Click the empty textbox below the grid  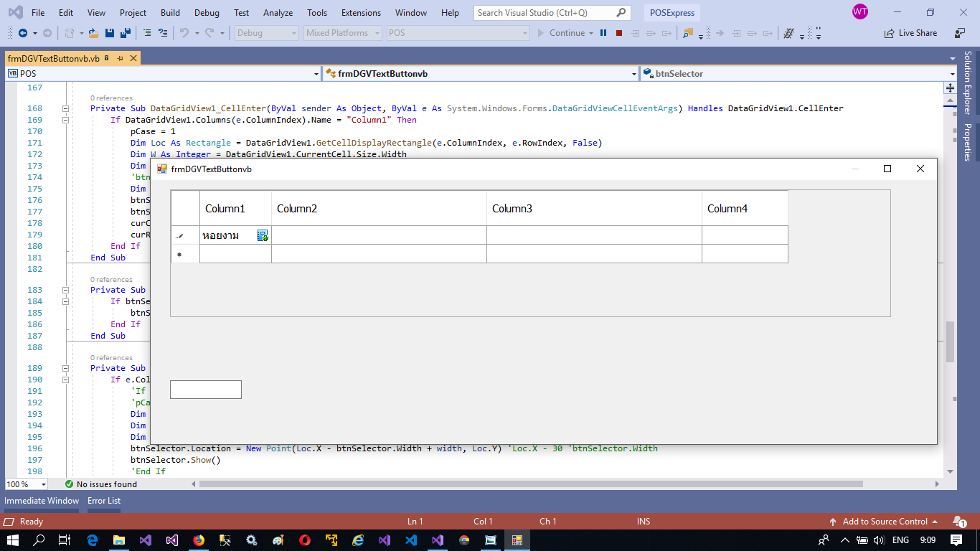pyautogui.click(x=206, y=390)
